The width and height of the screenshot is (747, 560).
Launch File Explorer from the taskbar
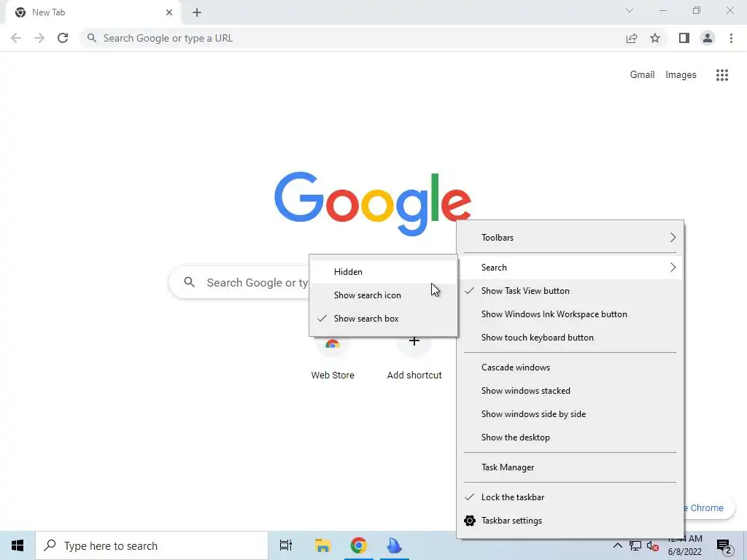(322, 545)
